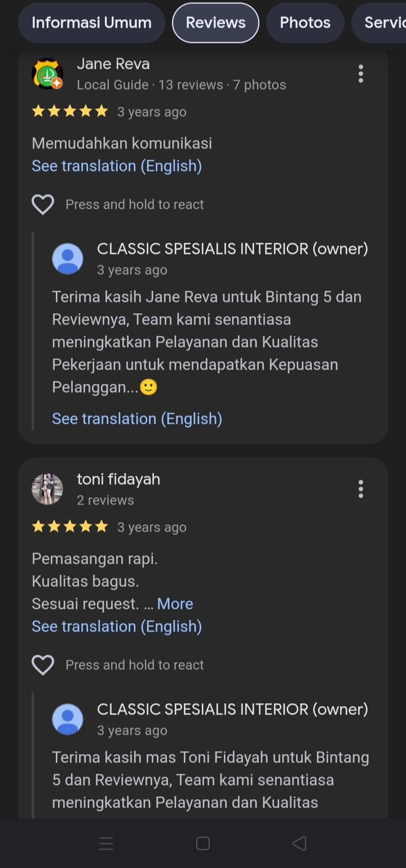Expand toni fidayah's review with More
Screen dimensions: 406x868
pyautogui.click(x=175, y=604)
